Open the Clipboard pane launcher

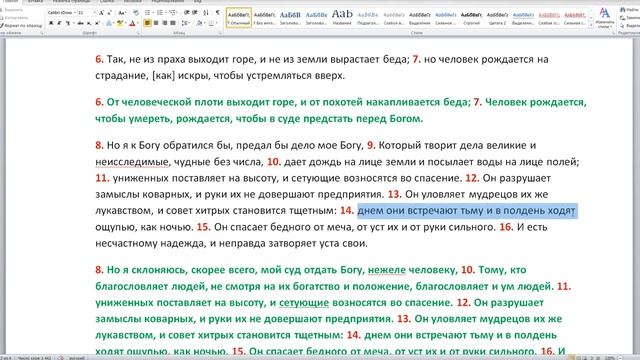click(x=42, y=33)
